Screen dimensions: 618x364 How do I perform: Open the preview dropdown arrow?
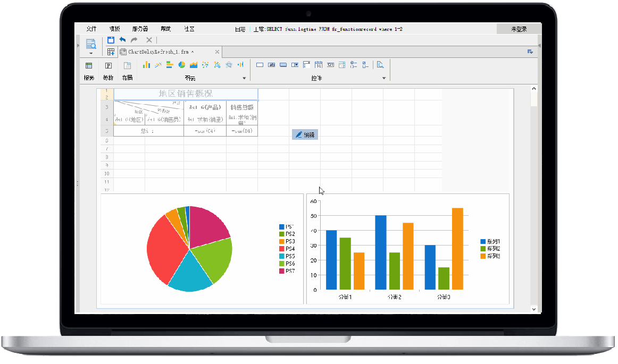pos(91,53)
